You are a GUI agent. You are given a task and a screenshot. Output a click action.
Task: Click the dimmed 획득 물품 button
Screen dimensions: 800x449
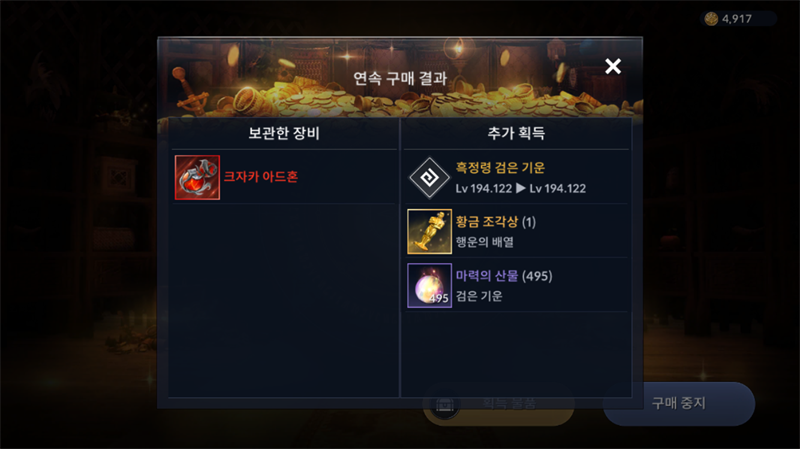coord(498,406)
